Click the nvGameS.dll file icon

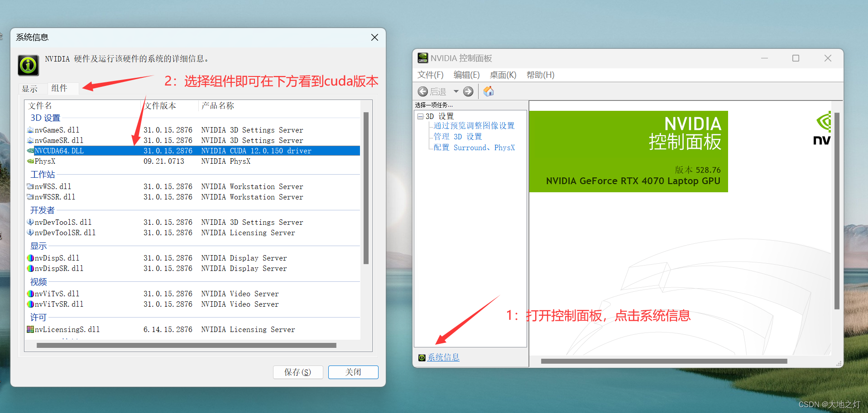pyautogui.click(x=30, y=130)
